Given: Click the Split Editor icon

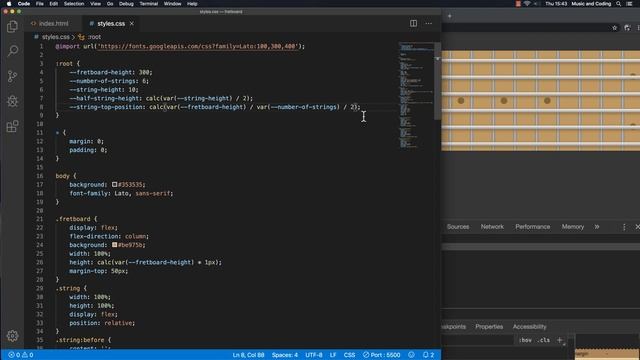Looking at the screenshot, I should (413, 23).
